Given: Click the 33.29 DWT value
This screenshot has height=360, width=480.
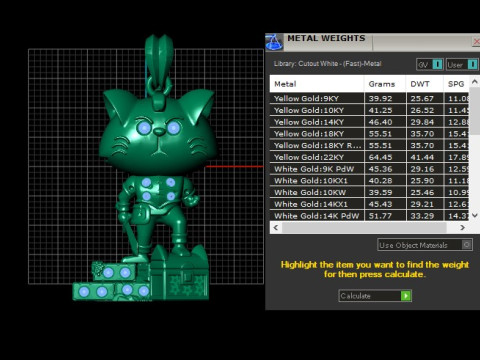Looking at the screenshot, I should [422, 216].
